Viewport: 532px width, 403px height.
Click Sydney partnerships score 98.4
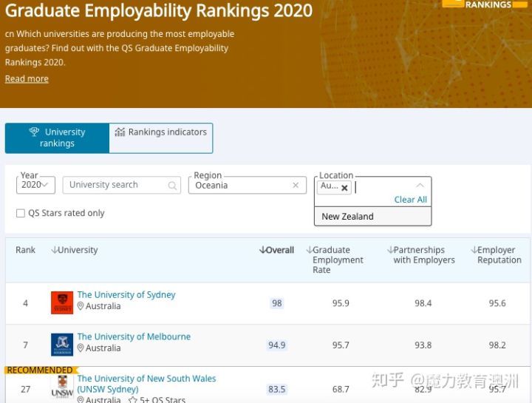point(423,303)
